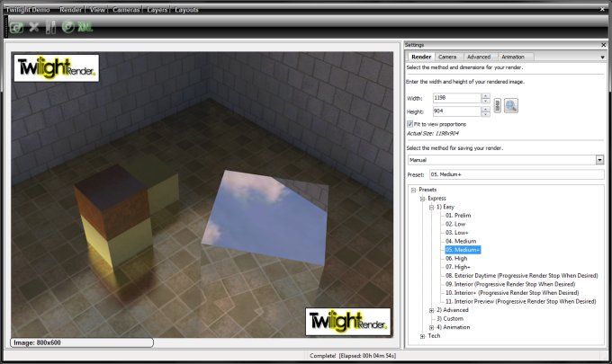This screenshot has width=612, height=364.
Task: Expand the 2) Advanced presets node
Action: tap(431, 309)
